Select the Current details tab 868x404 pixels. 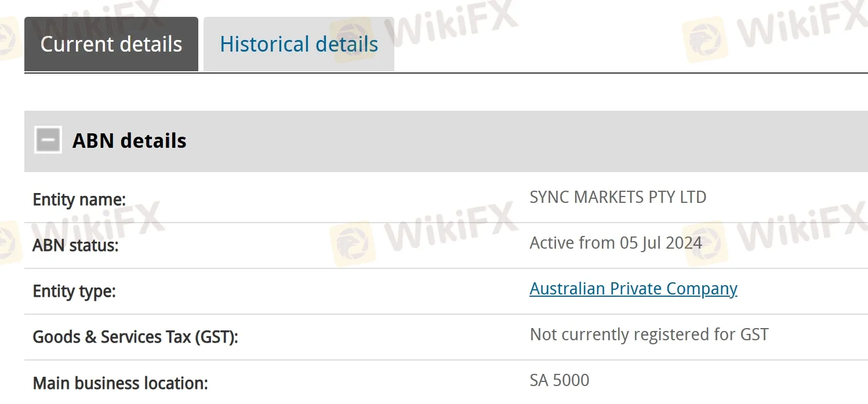point(111,45)
